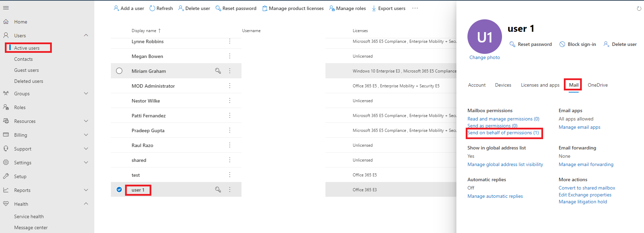
Task: Sort by Display name column header
Action: [x=144, y=31]
